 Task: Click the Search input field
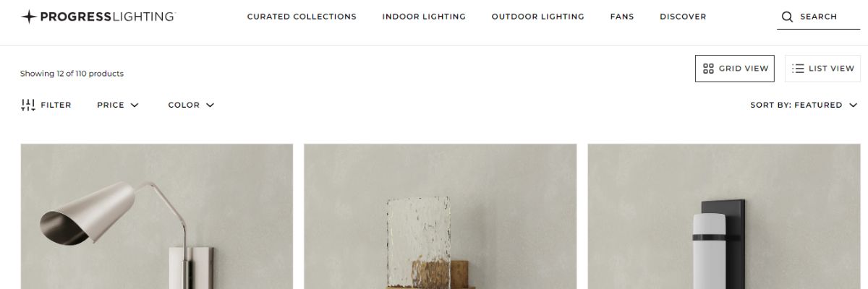pos(819,17)
